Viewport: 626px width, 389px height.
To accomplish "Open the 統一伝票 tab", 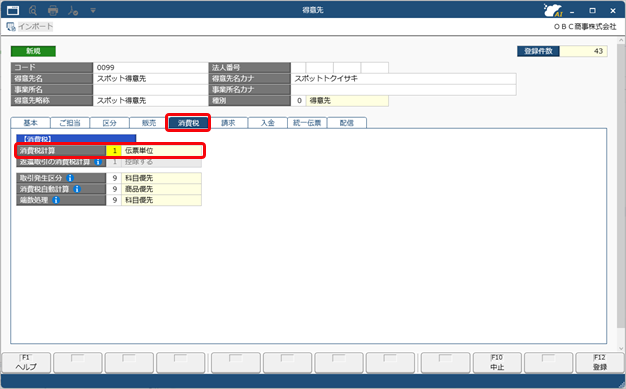I will (307, 123).
